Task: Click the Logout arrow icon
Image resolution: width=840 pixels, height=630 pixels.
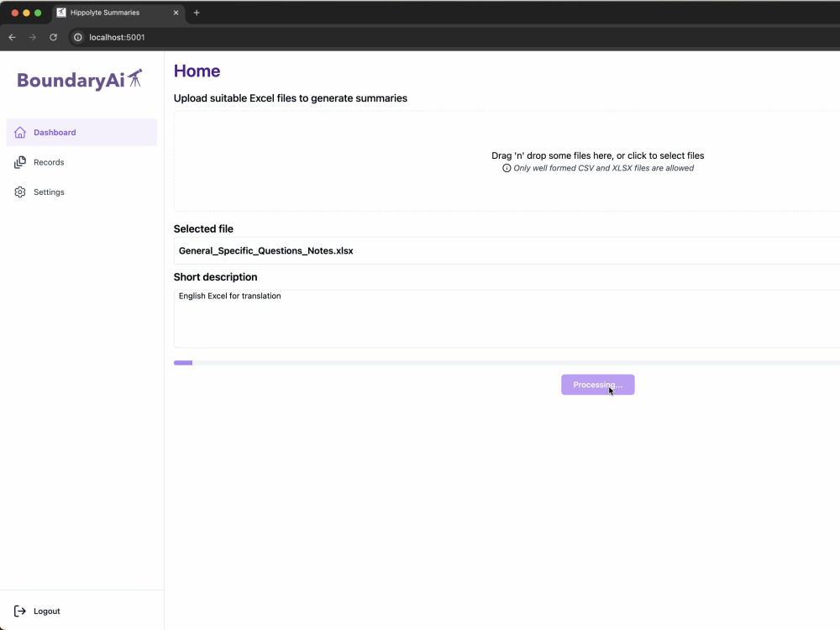Action: [20, 612]
